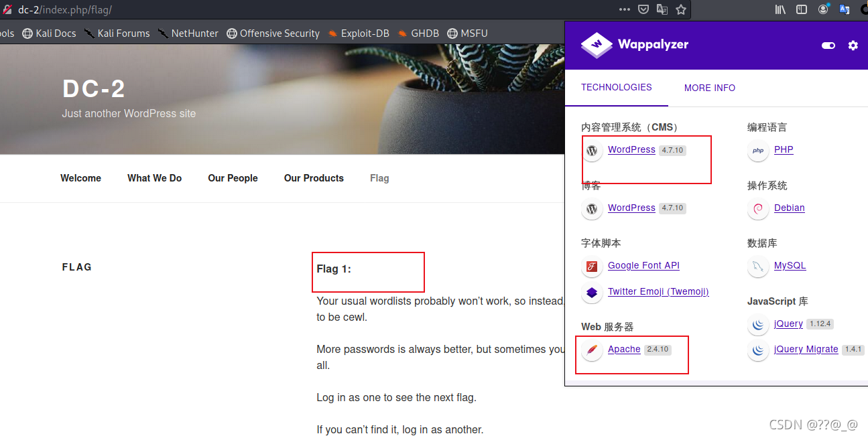
Task: Open page actions three-dot menu
Action: (624, 10)
